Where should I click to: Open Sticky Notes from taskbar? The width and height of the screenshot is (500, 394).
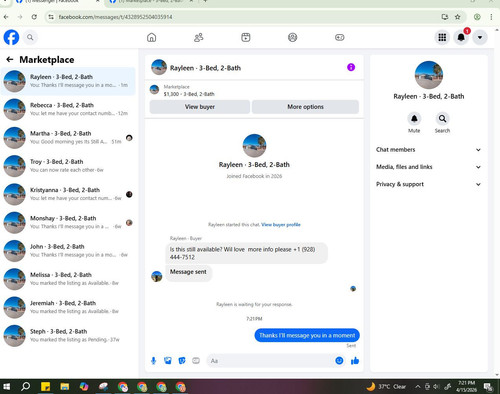click(x=45, y=387)
